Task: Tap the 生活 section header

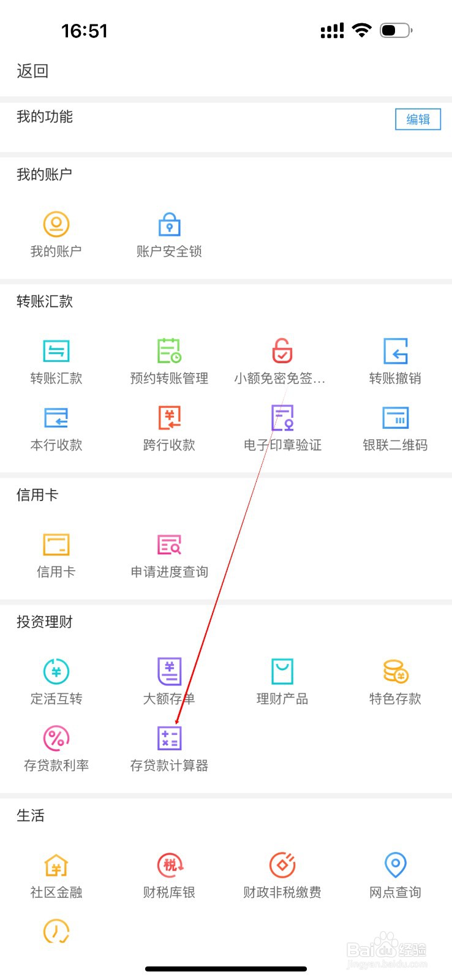Action: point(31,815)
